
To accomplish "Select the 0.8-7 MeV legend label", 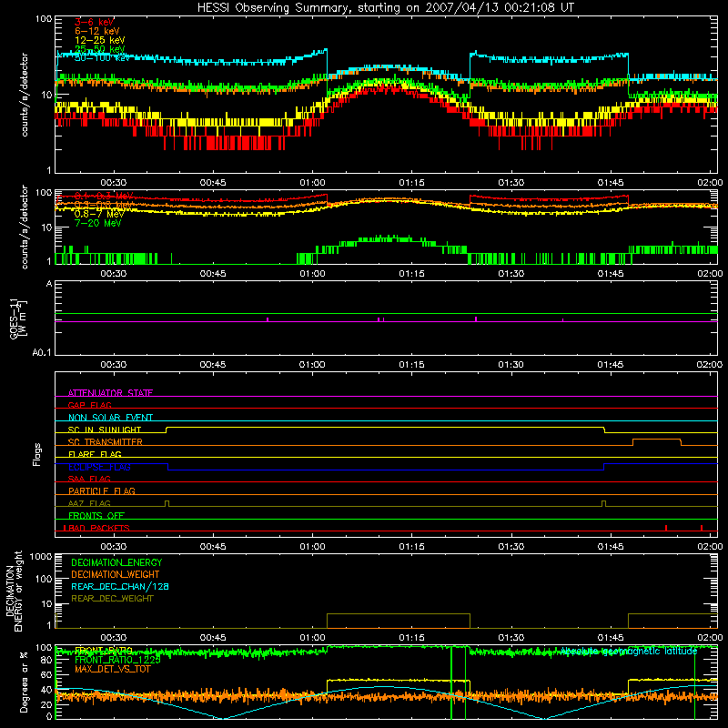I will click(99, 214).
